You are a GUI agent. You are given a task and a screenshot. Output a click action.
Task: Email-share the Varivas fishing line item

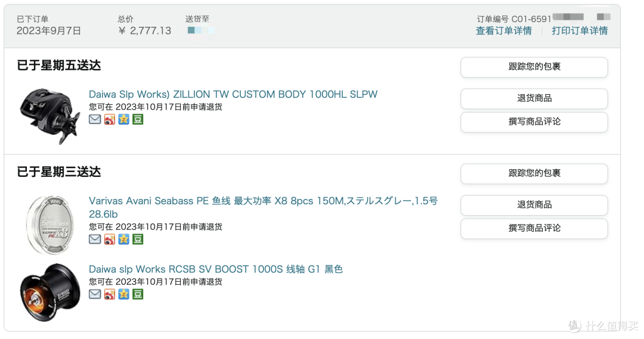95,240
